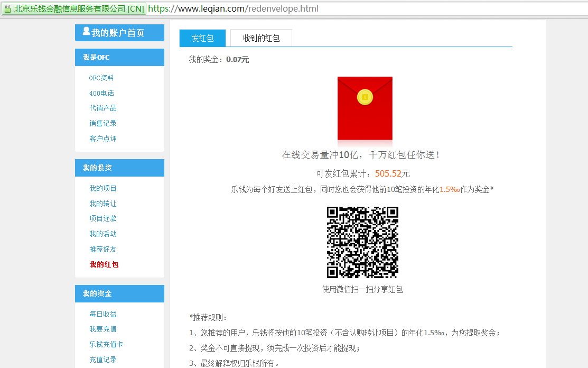The width and height of the screenshot is (588, 368).
Task: Click the orange 1.5‰ rate text
Action: [x=450, y=190]
